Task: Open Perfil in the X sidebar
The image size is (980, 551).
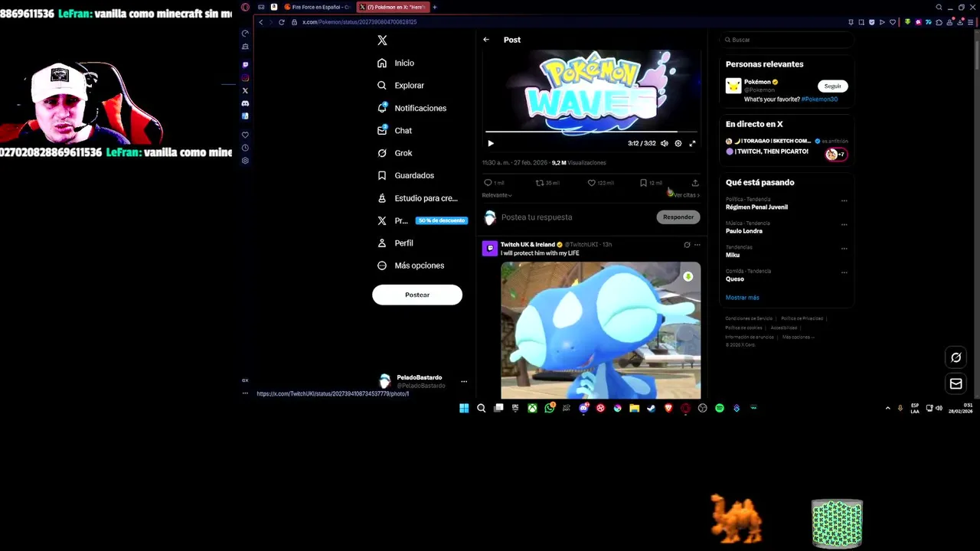Action: (x=396, y=243)
